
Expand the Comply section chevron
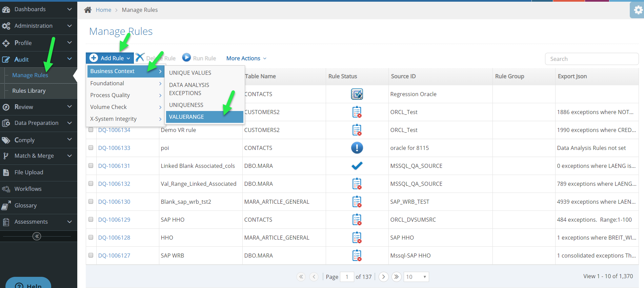[x=69, y=139]
